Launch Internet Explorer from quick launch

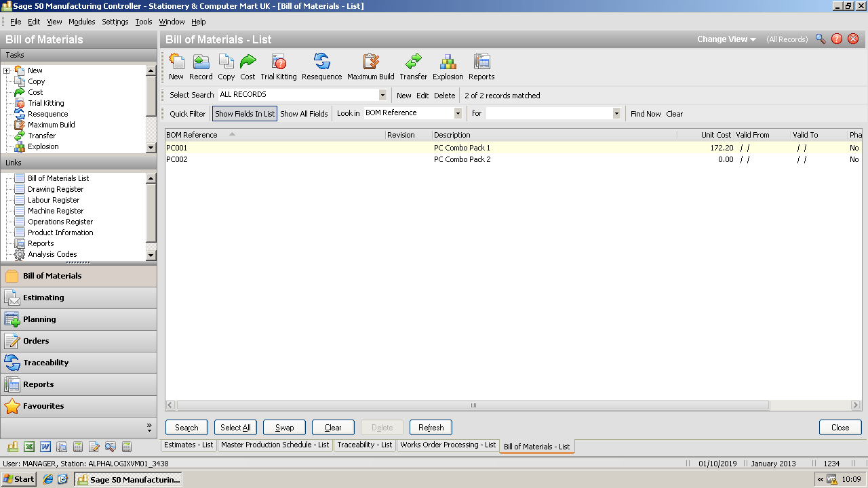(48, 479)
